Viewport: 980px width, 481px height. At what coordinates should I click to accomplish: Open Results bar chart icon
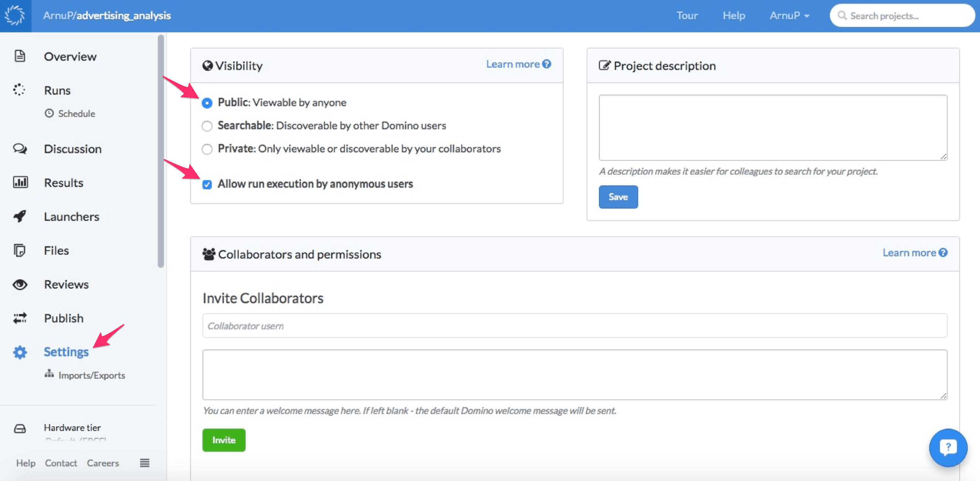click(x=20, y=182)
